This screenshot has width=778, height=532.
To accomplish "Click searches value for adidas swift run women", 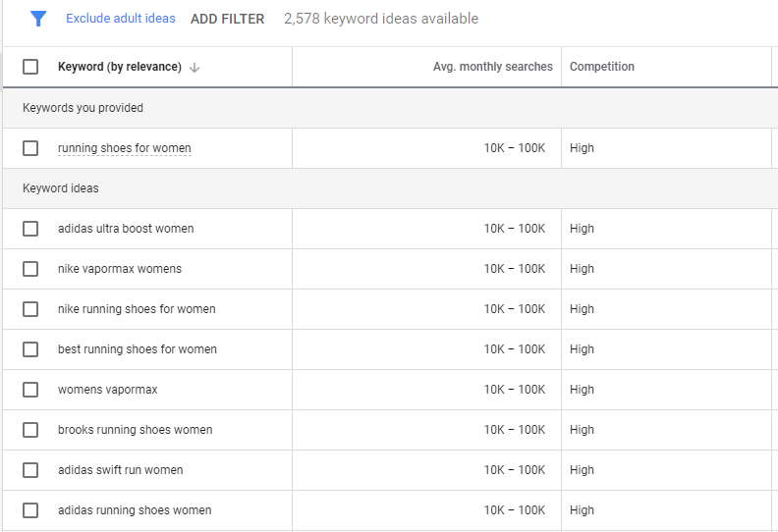I will tap(515, 469).
